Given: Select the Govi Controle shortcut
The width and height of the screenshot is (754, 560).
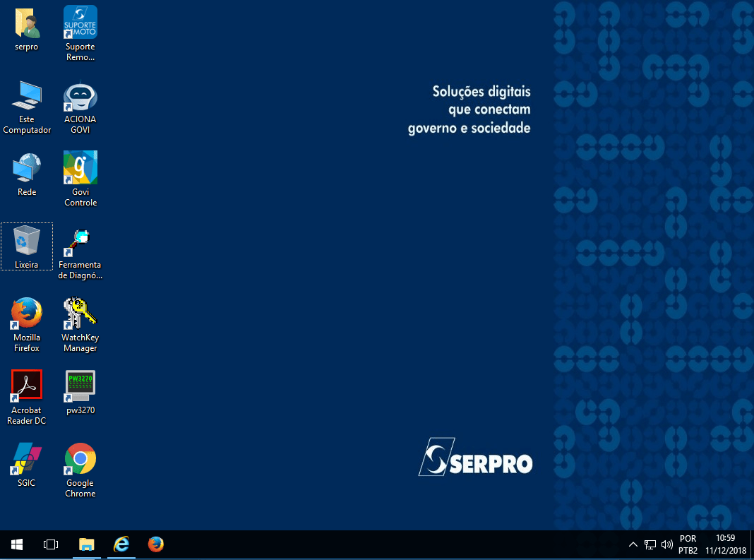Looking at the screenshot, I should (80, 169).
